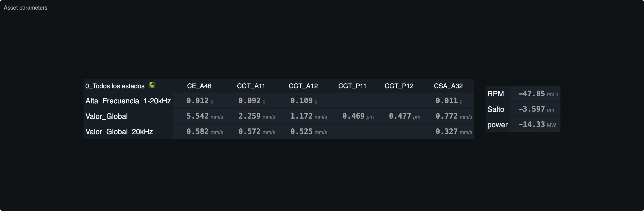Click the 0.011 g value under CSA_A32

[449, 101]
